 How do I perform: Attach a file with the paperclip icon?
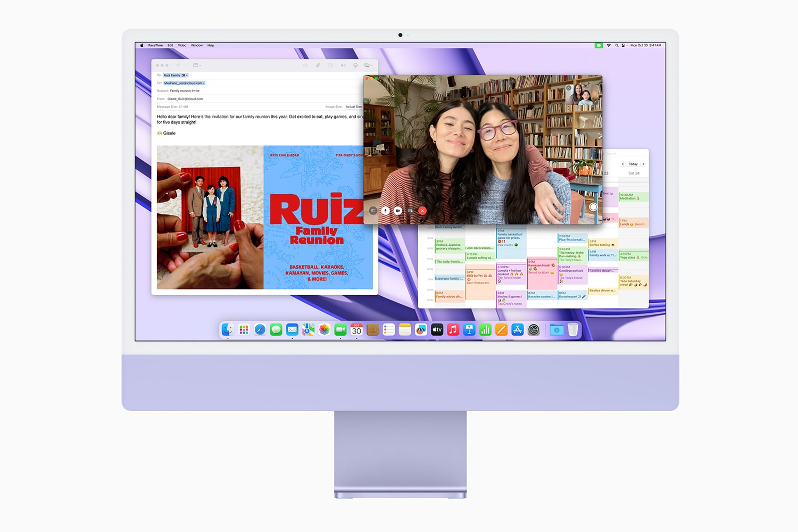(x=318, y=65)
